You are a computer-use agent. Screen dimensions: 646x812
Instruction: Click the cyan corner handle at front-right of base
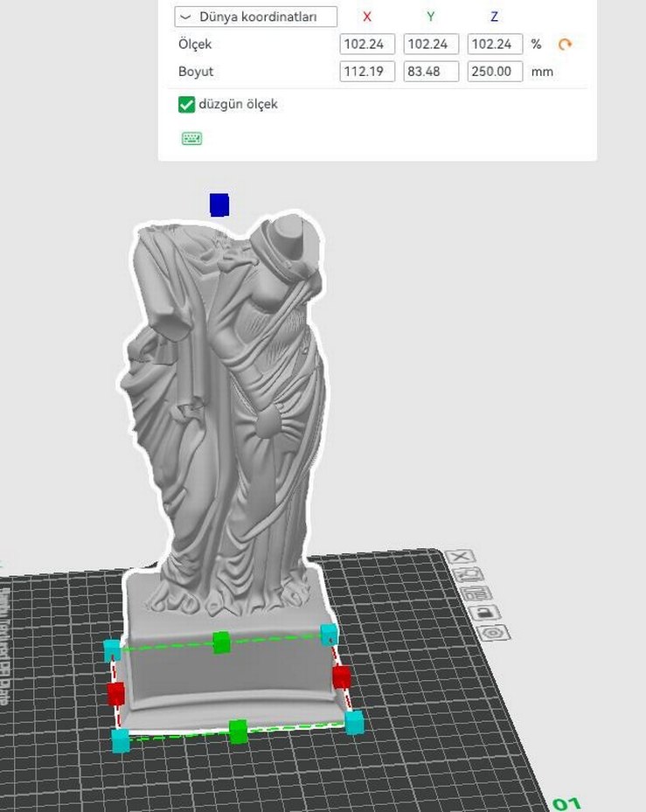354,722
